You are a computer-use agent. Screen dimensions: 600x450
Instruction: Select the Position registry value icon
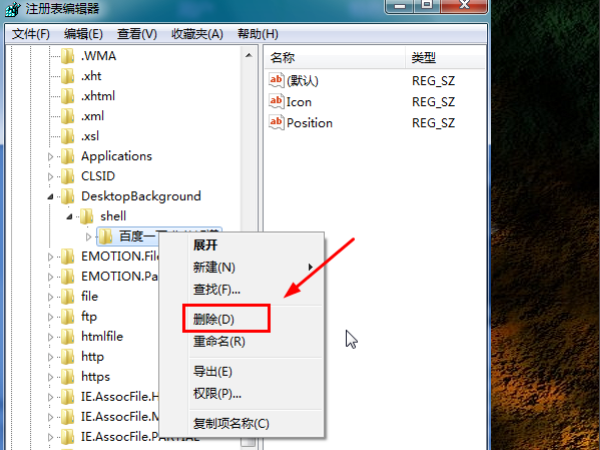point(276,122)
